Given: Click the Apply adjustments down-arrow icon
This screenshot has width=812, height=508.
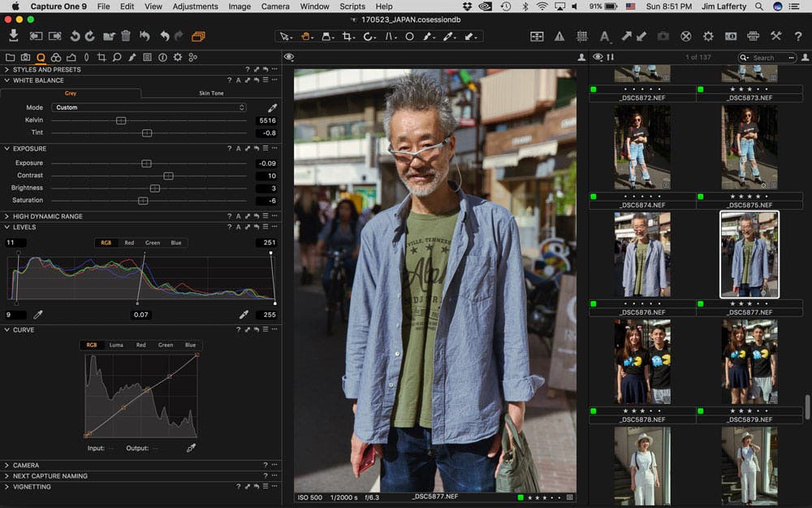Looking at the screenshot, I should point(641,37).
